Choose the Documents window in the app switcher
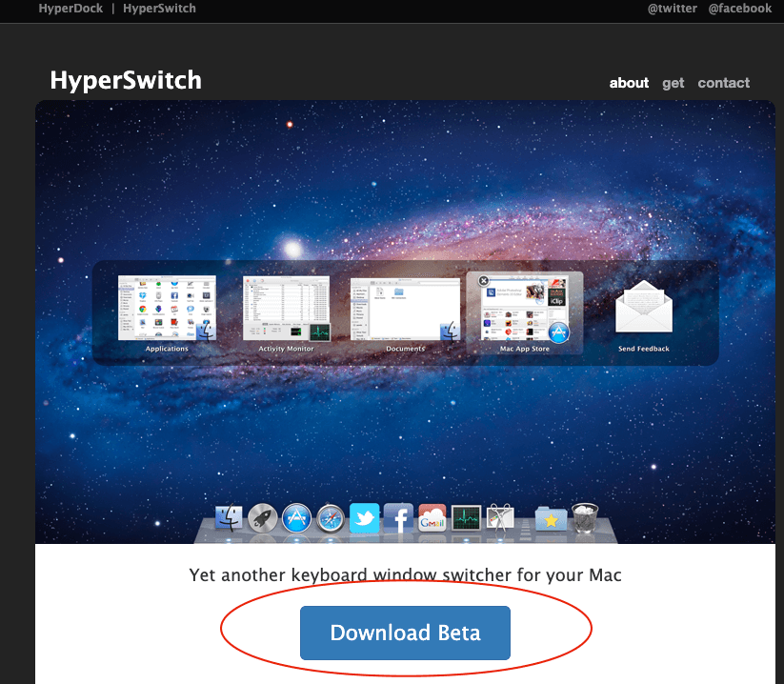The height and width of the screenshot is (684, 784). [x=405, y=310]
